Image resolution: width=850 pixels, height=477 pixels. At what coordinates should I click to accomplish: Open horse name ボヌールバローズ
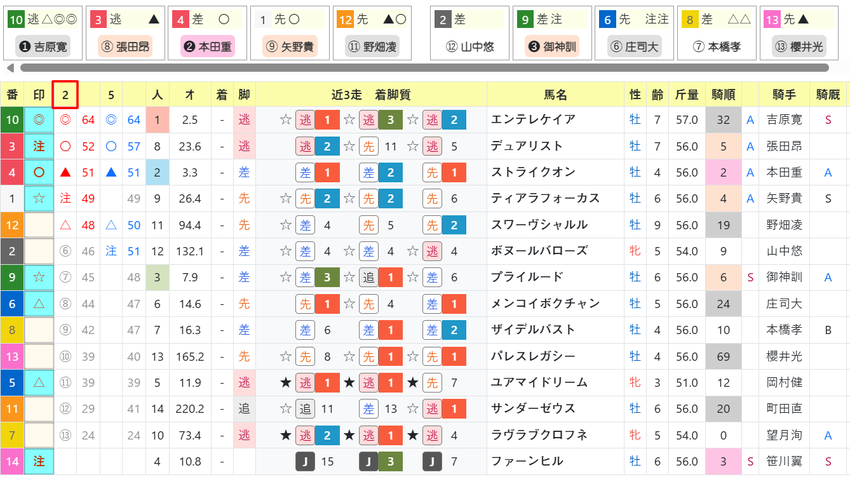[539, 251]
